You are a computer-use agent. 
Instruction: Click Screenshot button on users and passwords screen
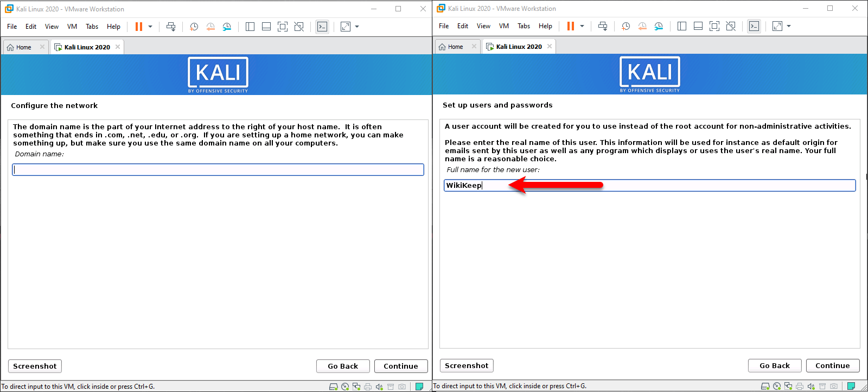pos(467,366)
